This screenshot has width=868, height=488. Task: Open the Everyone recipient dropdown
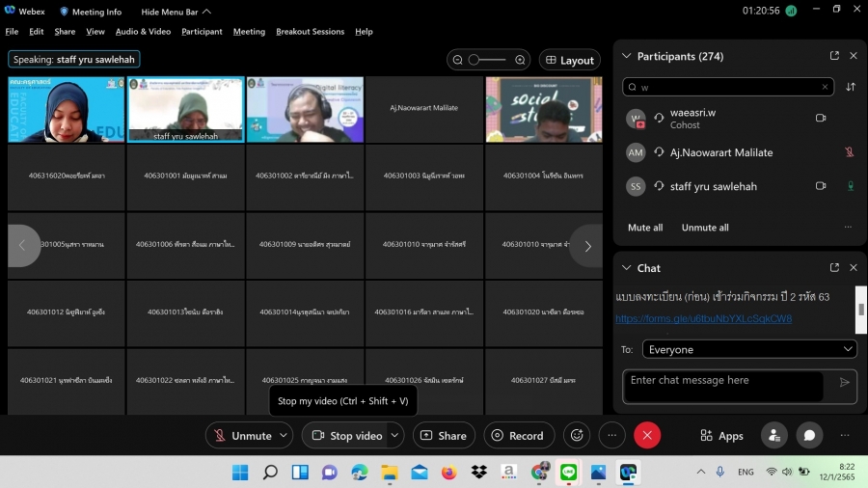[x=739, y=349]
